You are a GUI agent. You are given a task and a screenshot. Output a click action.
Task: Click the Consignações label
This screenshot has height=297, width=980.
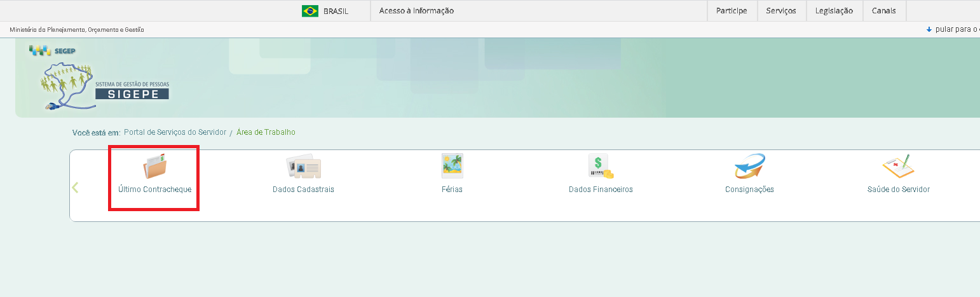pos(749,190)
